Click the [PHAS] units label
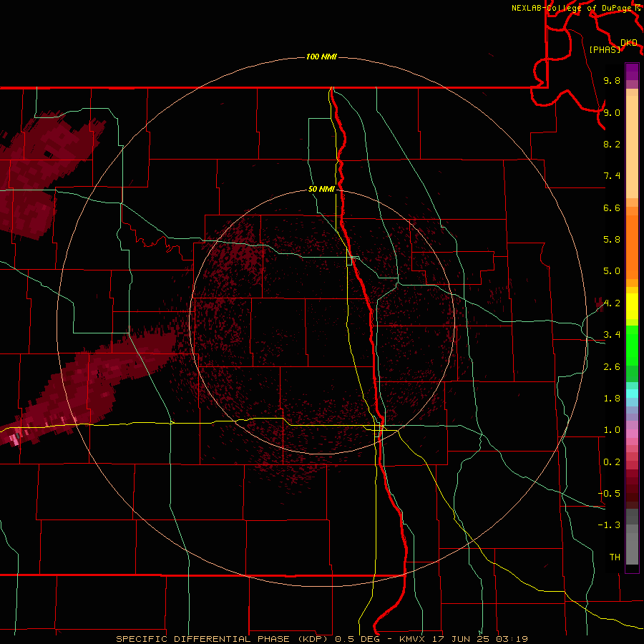This screenshot has height=644, width=644. (605, 49)
